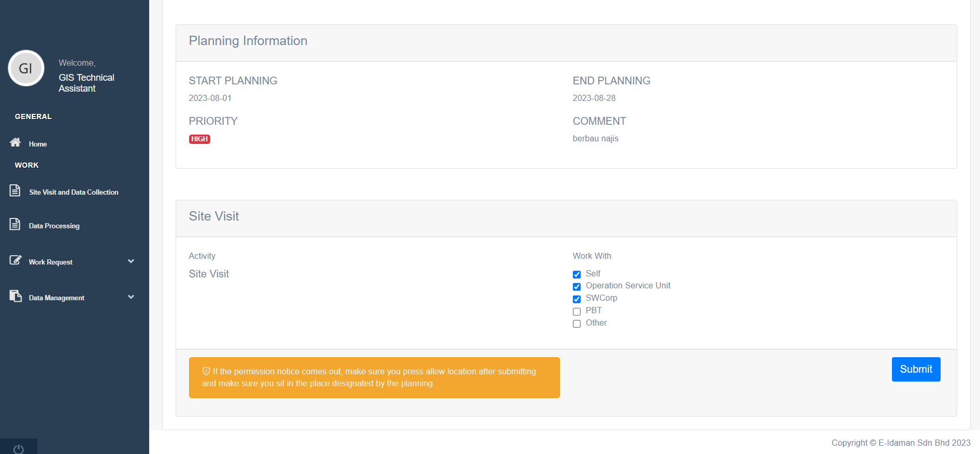Enable the PBT checkbox
Image resolution: width=980 pixels, height=454 pixels.
point(577,312)
